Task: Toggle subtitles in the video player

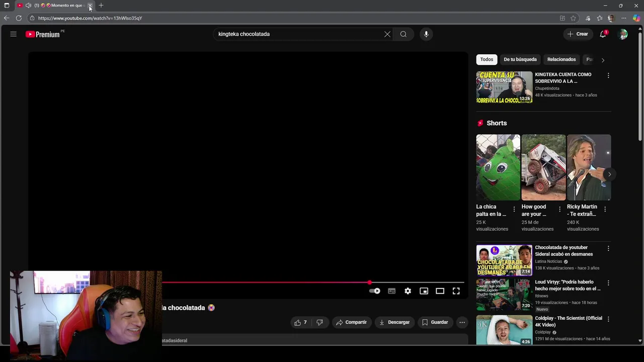Action: [392, 291]
